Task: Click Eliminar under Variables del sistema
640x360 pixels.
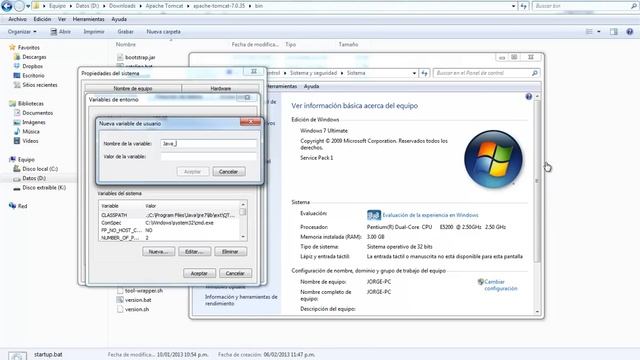Action: (230, 252)
